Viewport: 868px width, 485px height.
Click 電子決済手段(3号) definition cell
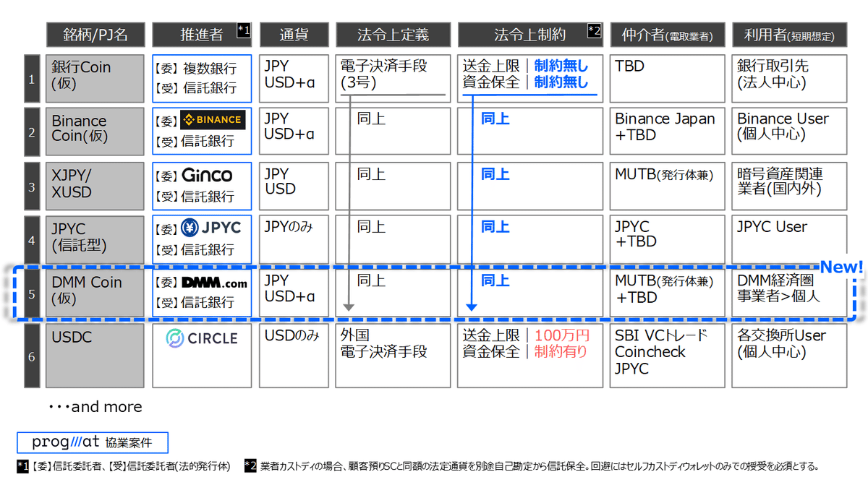(393, 78)
